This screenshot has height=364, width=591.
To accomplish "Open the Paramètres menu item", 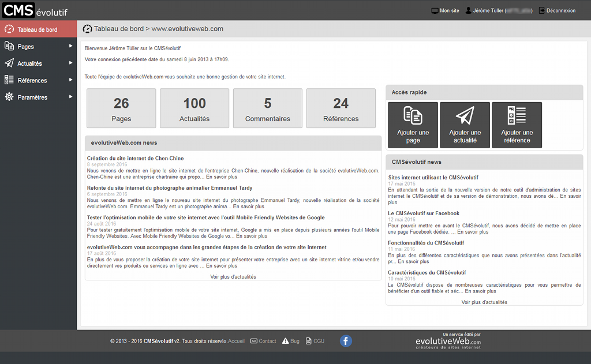I will (39, 97).
